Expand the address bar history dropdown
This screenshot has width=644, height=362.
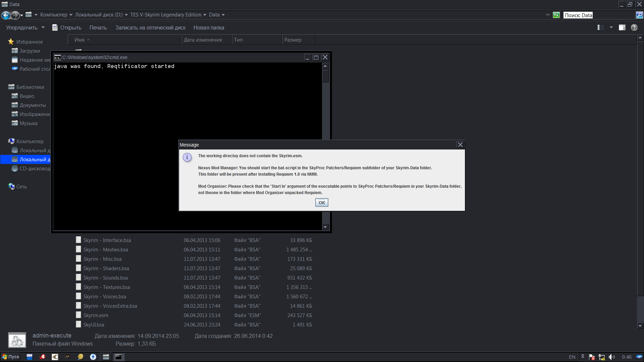[x=548, y=15]
